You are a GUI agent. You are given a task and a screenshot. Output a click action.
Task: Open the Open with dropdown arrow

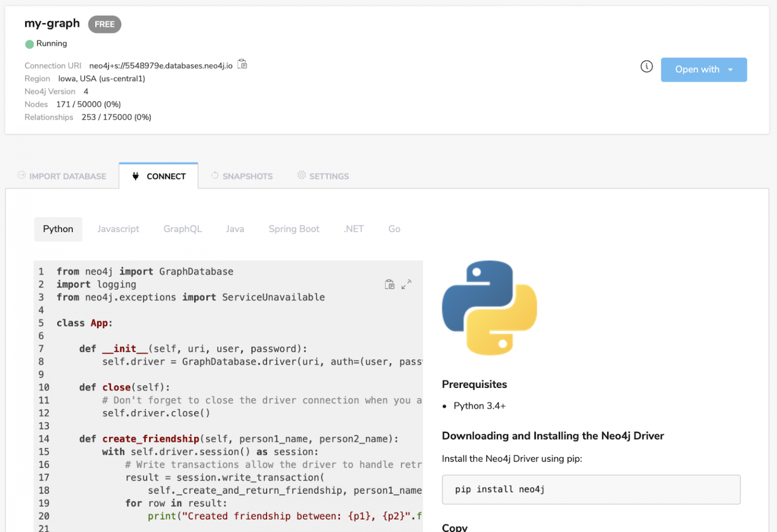(730, 69)
